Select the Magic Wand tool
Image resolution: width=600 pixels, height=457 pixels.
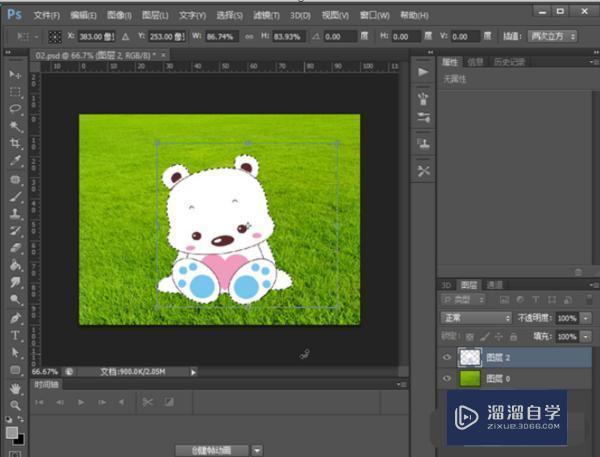pyautogui.click(x=15, y=126)
